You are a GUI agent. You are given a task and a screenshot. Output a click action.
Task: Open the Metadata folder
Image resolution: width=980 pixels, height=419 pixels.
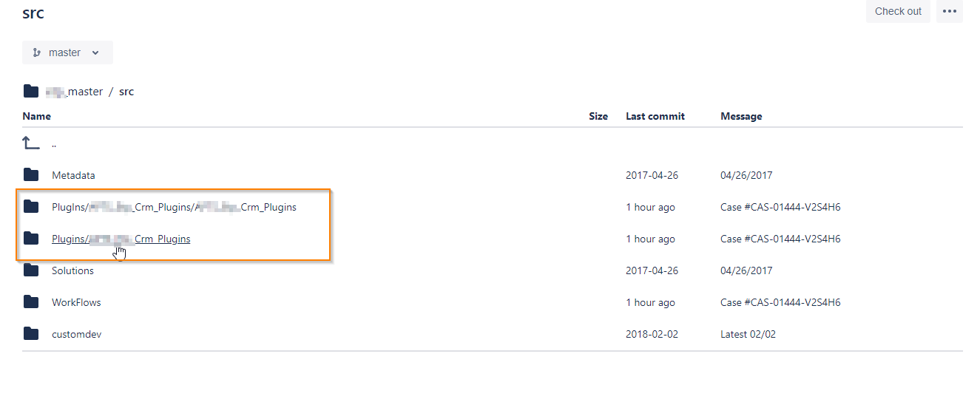pyautogui.click(x=73, y=175)
